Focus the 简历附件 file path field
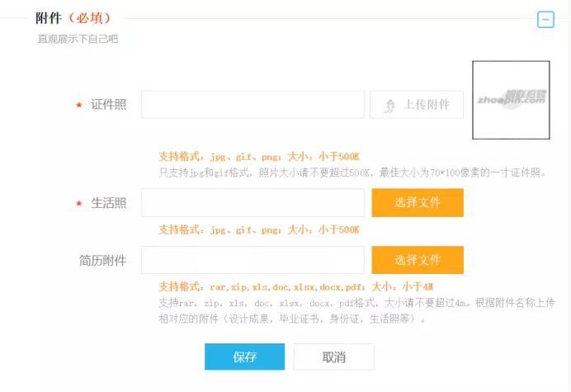 pos(252,260)
